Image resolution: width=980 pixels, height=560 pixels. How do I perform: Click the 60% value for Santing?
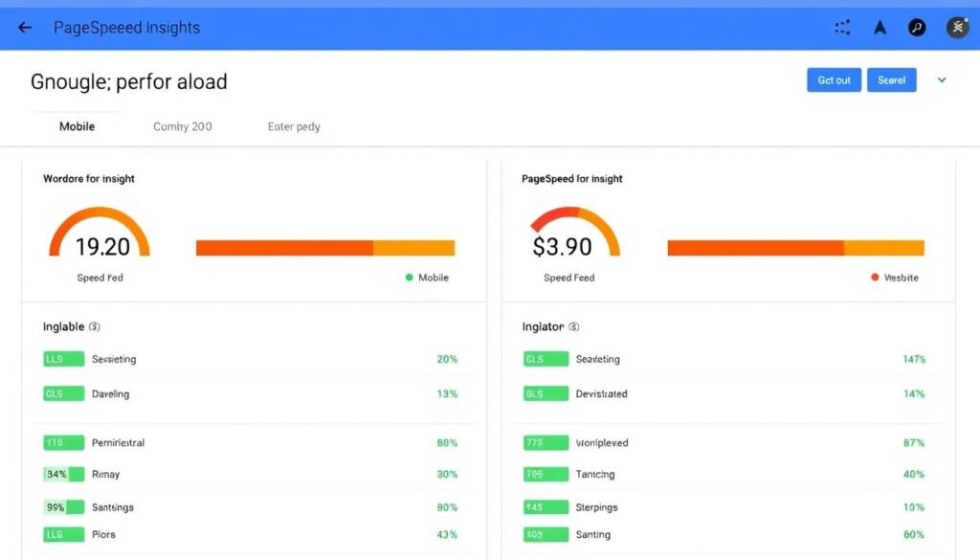(x=914, y=534)
